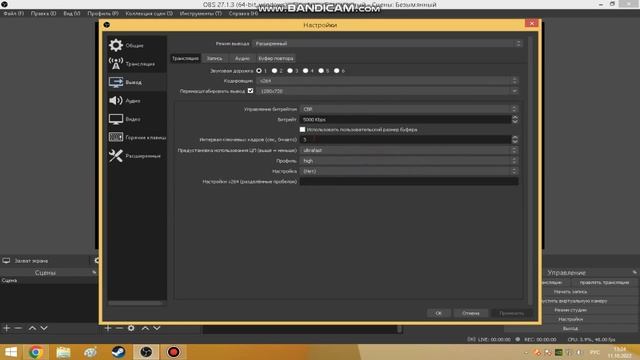Viewport: 640px width, 360px height.
Task: Select audio track 5 radio button
Action: click(x=321, y=71)
